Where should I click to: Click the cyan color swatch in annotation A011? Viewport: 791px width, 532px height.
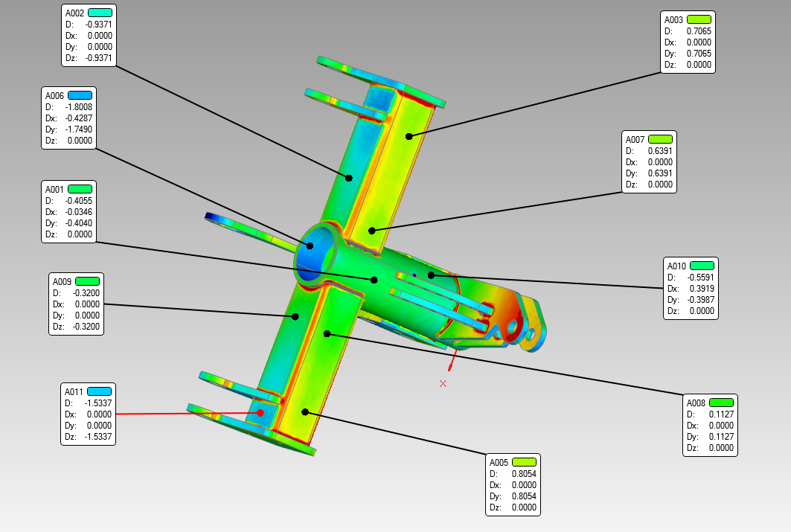[x=99, y=391]
